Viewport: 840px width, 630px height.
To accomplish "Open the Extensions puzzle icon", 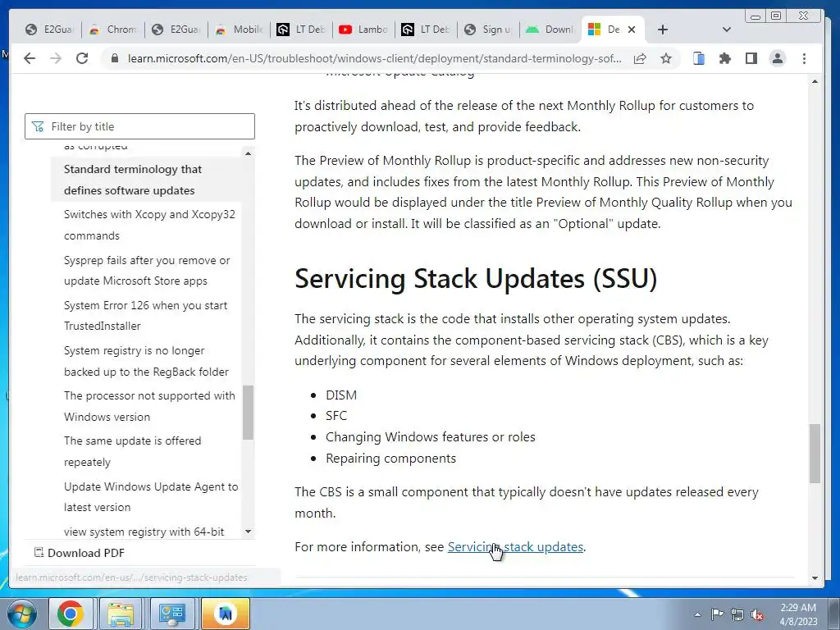I will 725,58.
